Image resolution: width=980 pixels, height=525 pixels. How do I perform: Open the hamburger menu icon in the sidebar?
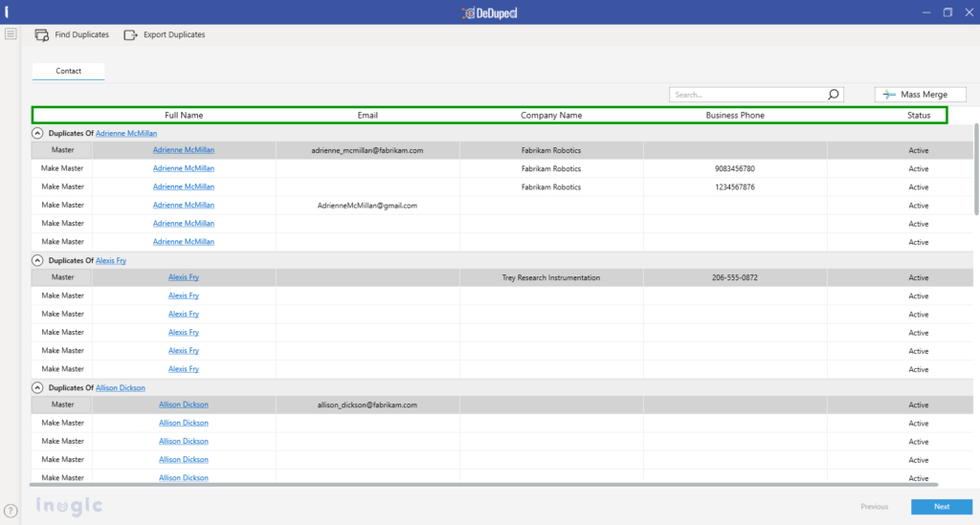(x=11, y=33)
